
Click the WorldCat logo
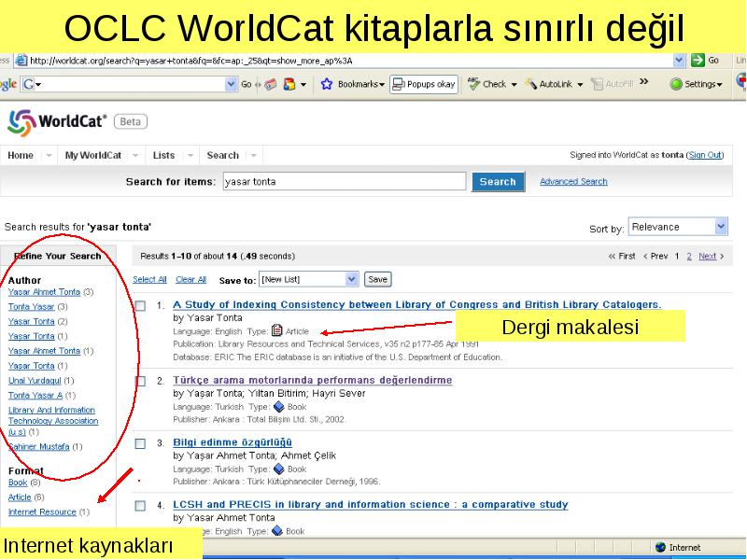(x=58, y=122)
